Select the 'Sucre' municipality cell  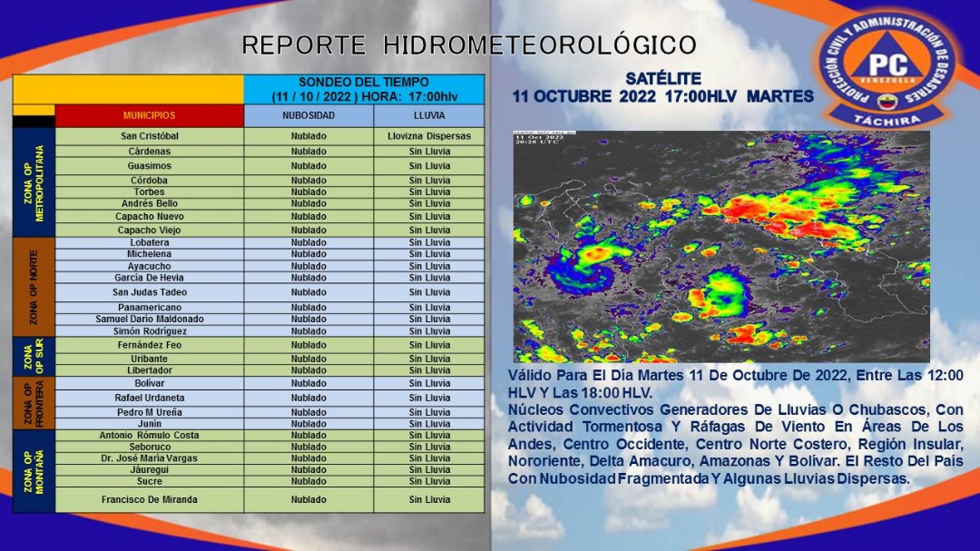[x=150, y=481]
